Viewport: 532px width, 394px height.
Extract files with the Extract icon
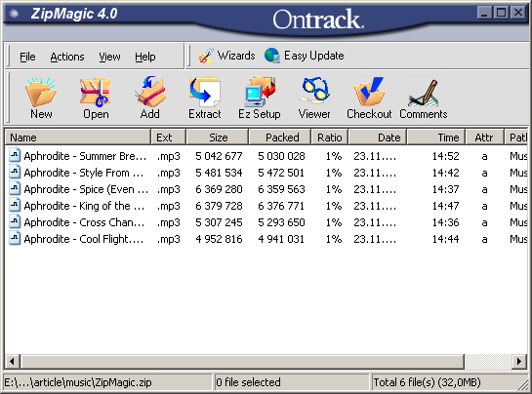click(205, 98)
